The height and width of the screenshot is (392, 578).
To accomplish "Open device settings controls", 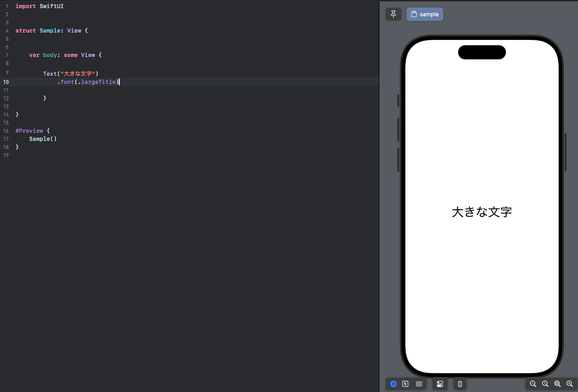I will [440, 384].
